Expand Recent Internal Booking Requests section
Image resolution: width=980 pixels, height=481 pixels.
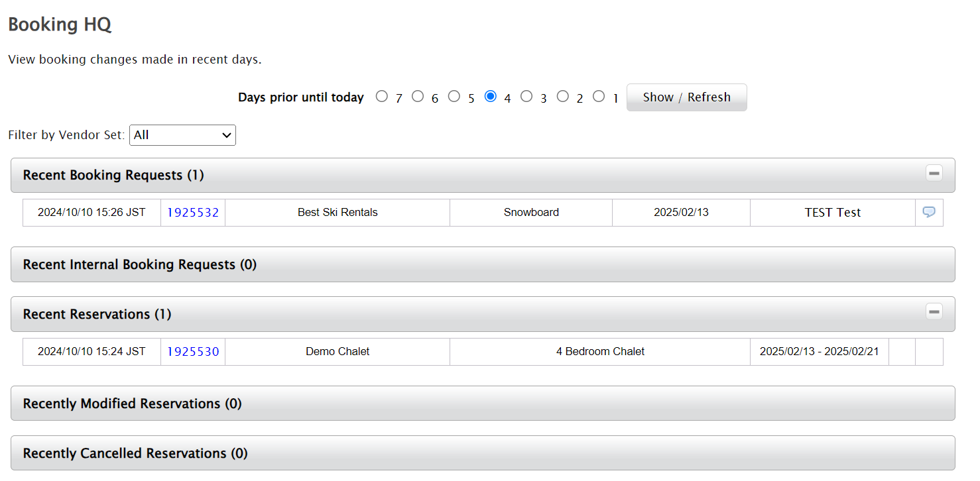click(x=139, y=264)
